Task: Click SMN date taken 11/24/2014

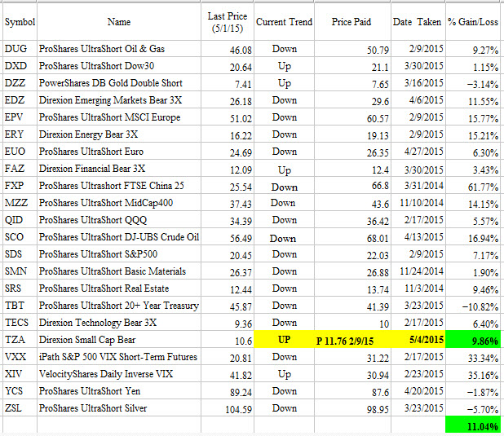Action: [418, 271]
